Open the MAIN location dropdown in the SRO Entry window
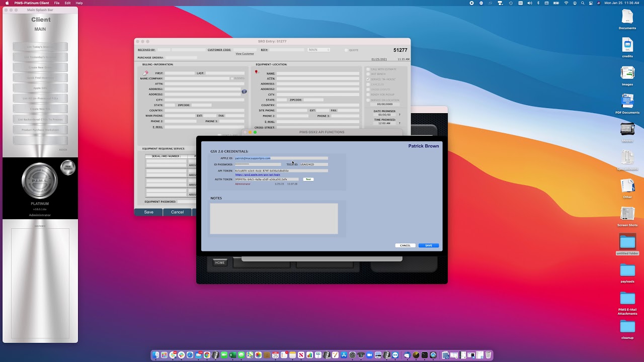This screenshot has height=362, width=644. pos(318,50)
